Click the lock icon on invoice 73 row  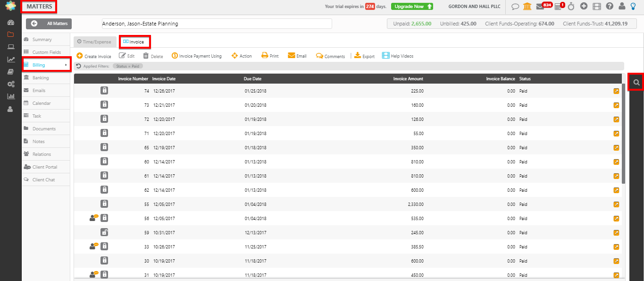(x=104, y=104)
